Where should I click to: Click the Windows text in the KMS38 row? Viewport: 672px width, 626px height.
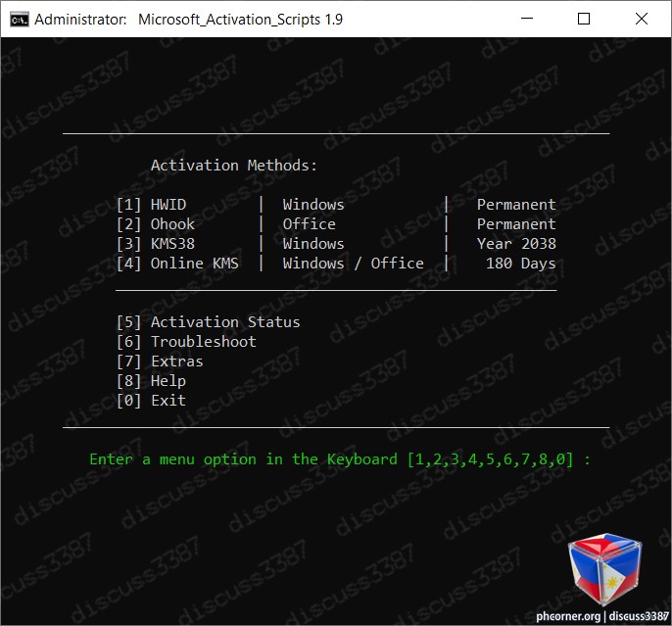tap(313, 244)
